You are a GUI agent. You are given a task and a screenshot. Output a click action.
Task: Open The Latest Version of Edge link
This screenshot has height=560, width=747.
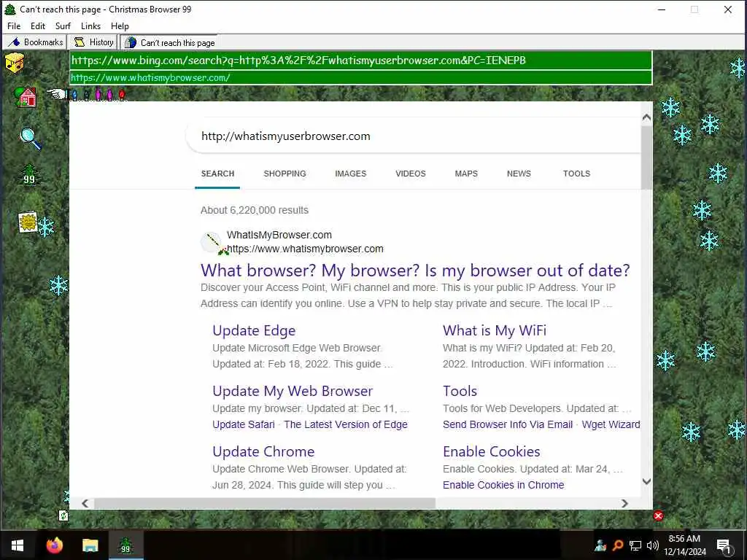(346, 424)
